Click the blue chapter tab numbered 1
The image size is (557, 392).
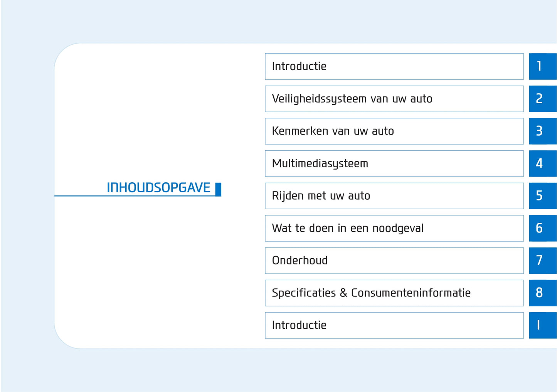[542, 66]
